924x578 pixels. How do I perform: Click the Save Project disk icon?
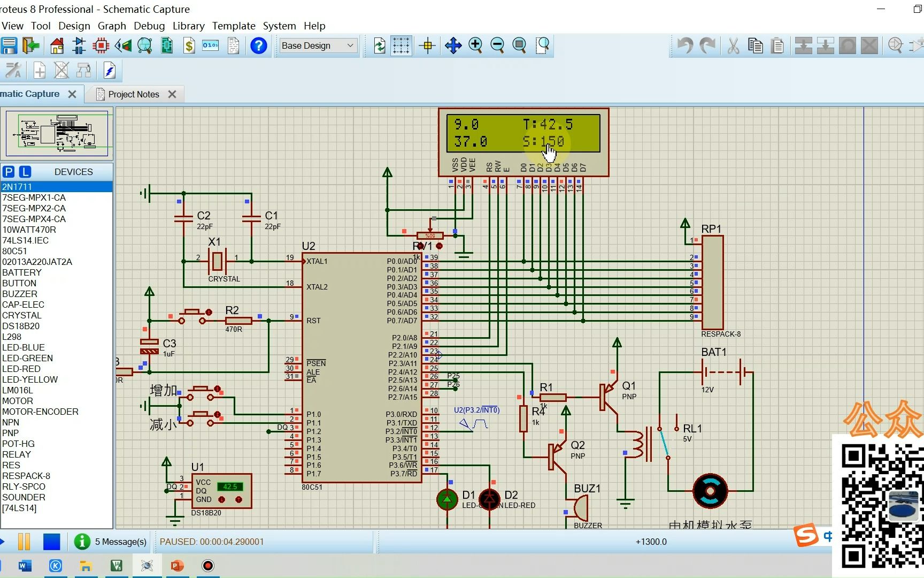(9, 45)
